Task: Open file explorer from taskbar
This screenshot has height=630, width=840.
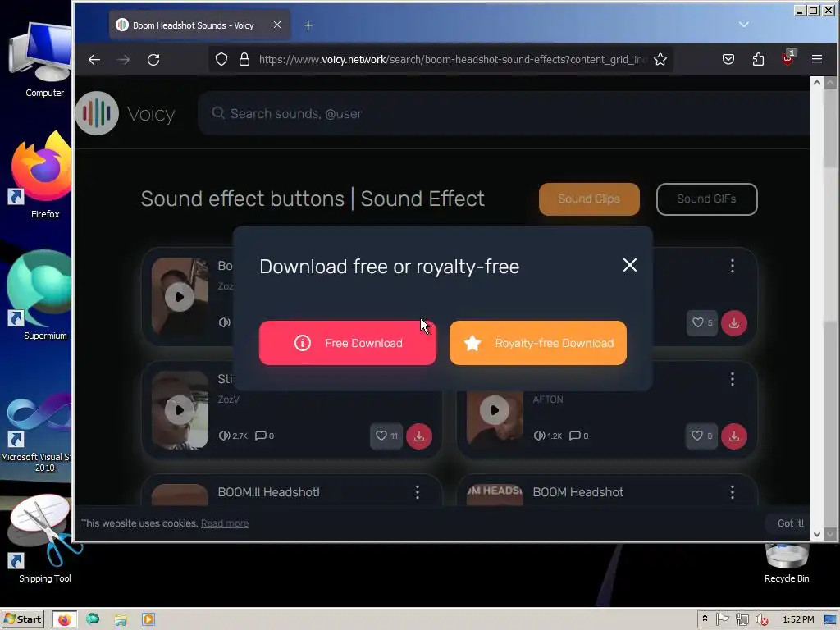Action: click(x=121, y=620)
